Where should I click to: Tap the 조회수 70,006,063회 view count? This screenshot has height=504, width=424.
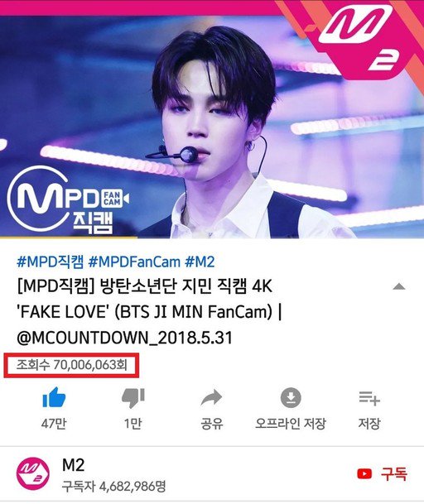tap(71, 365)
